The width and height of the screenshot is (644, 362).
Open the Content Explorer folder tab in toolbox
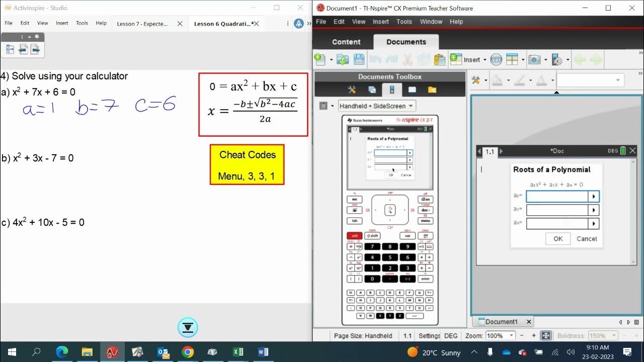(432, 89)
